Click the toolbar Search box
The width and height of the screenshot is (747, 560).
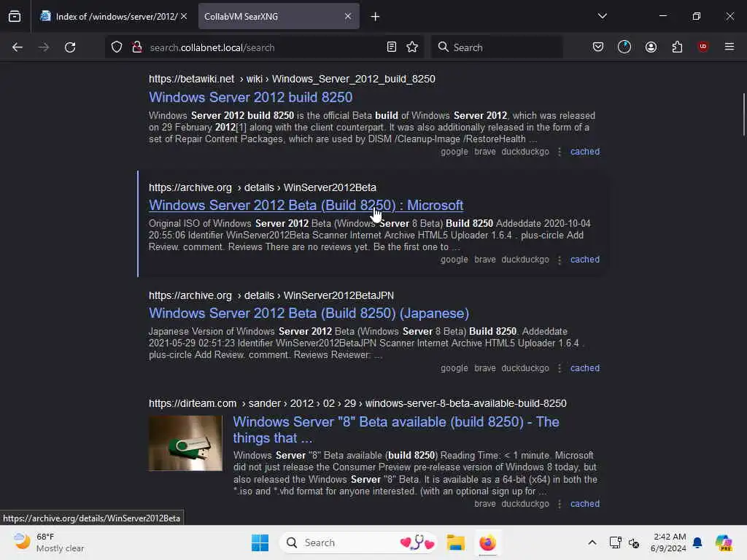(497, 47)
